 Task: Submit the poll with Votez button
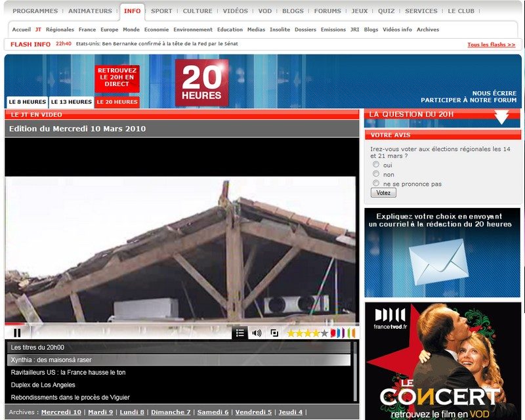pos(383,193)
